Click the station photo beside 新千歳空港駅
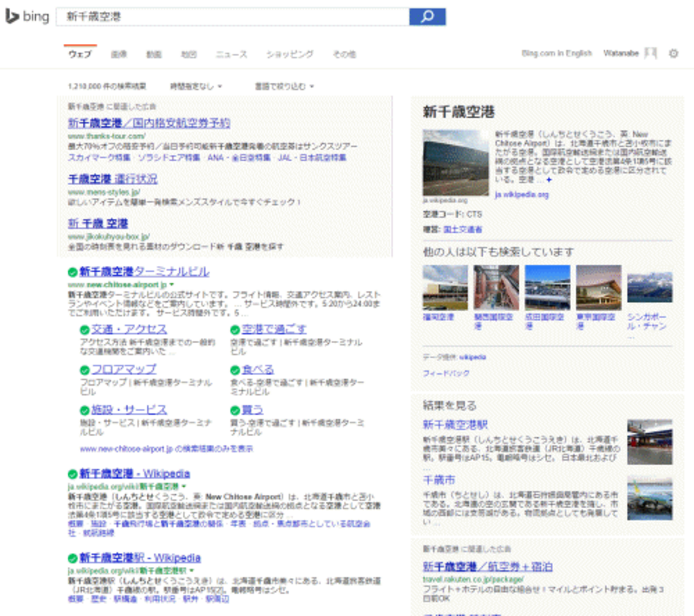 [x=650, y=442]
